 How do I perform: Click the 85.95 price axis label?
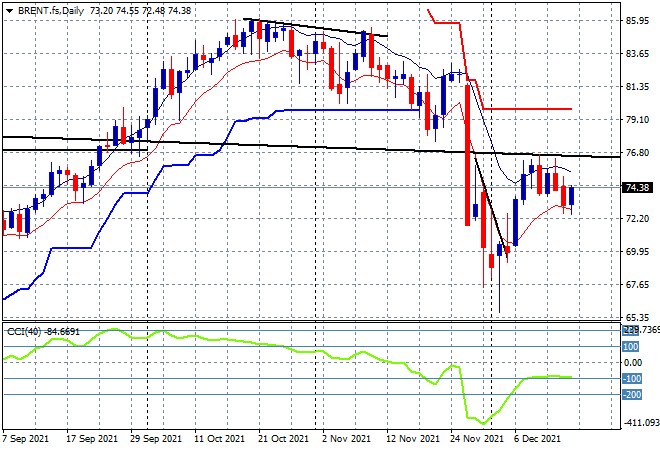click(x=637, y=21)
